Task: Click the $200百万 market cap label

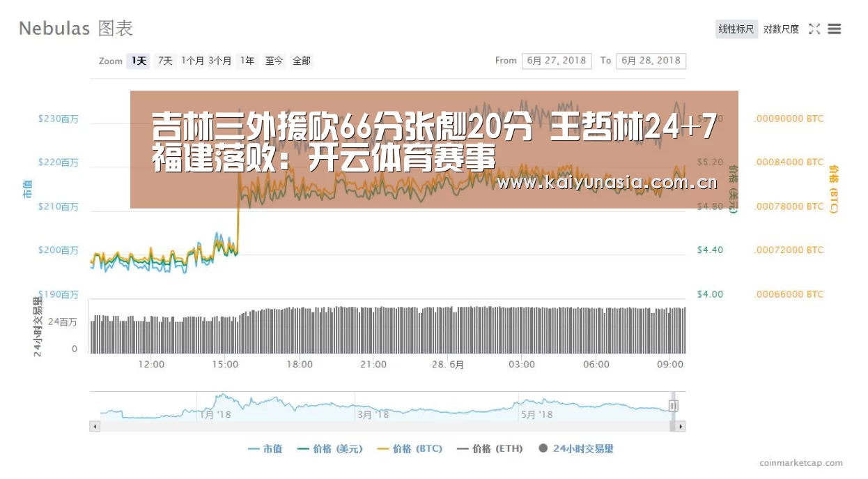Action: (x=59, y=250)
